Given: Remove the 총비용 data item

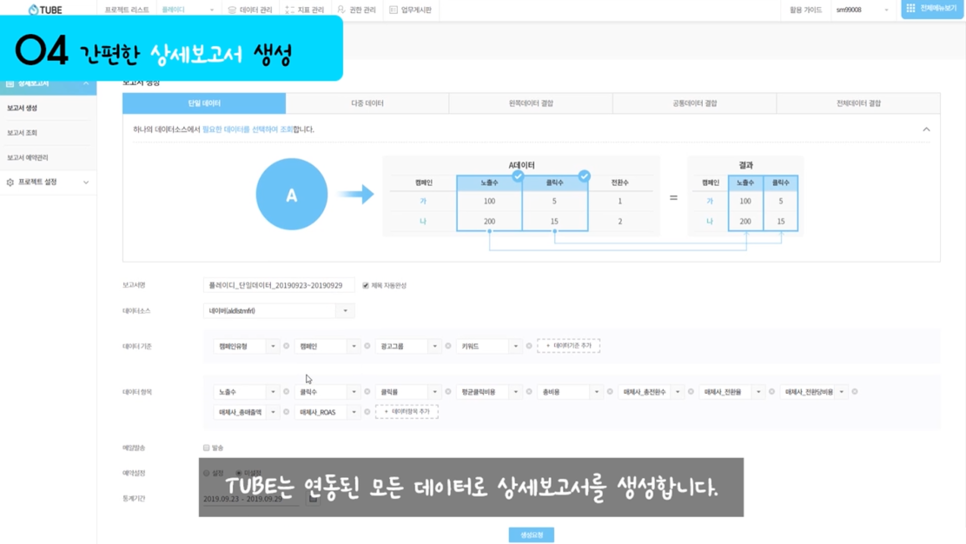Looking at the screenshot, I should [610, 392].
